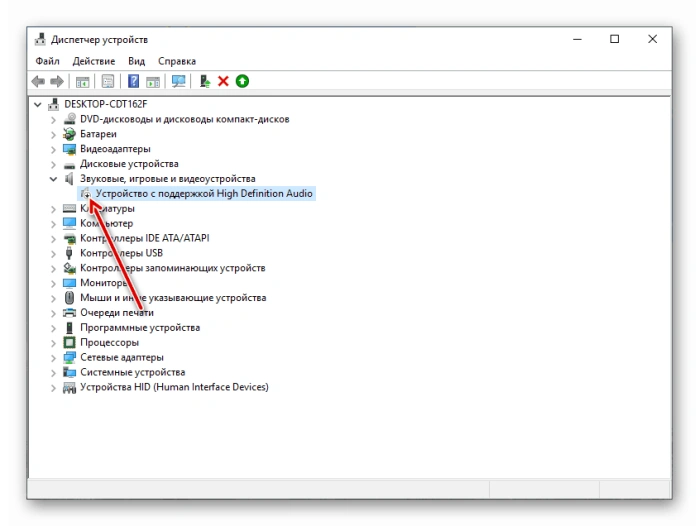699x526 pixels.
Task: Select the Сетевые адаптеры label
Action: [122, 358]
